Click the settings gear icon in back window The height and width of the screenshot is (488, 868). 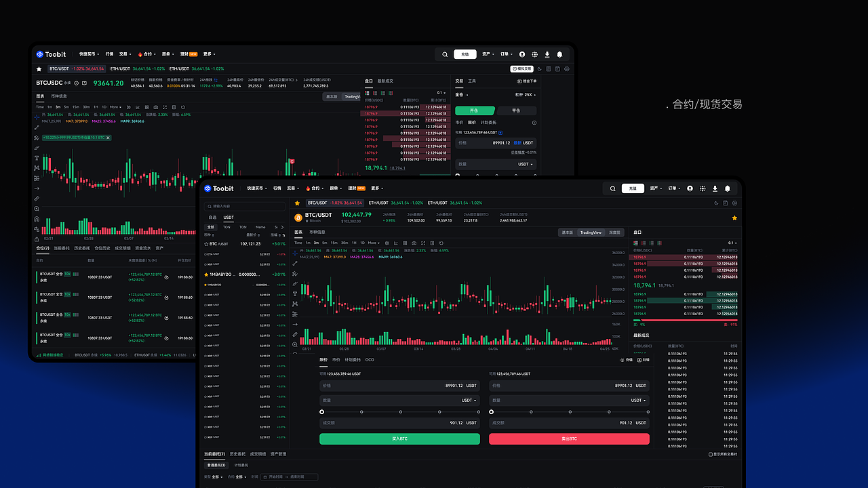567,68
